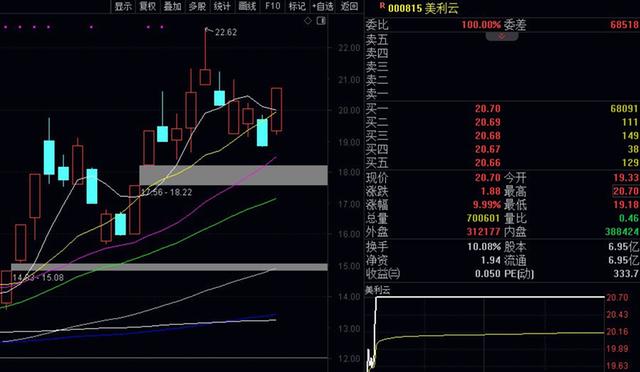This screenshot has height=372, width=640.
Task: Click 收益(三) value 0.050
Action: click(488, 274)
